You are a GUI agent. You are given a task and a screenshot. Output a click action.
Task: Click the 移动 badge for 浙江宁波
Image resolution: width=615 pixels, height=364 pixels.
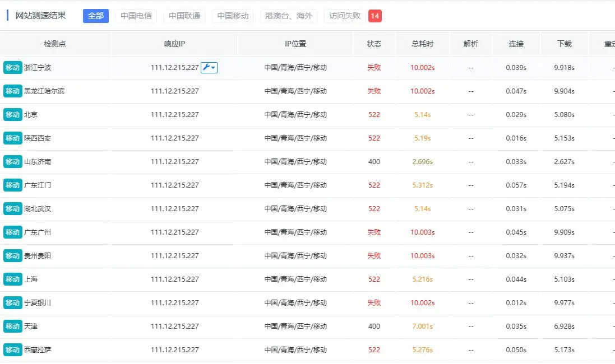coord(12,68)
